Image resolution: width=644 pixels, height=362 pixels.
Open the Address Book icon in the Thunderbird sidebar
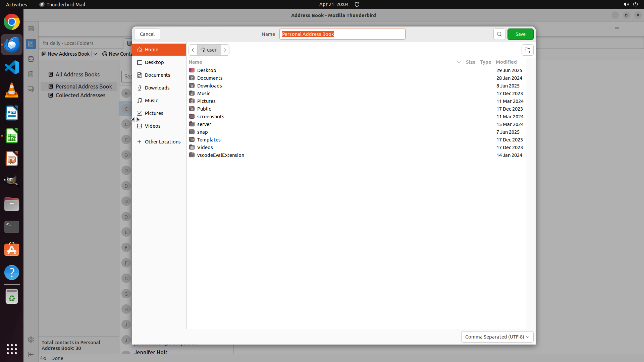31,44
